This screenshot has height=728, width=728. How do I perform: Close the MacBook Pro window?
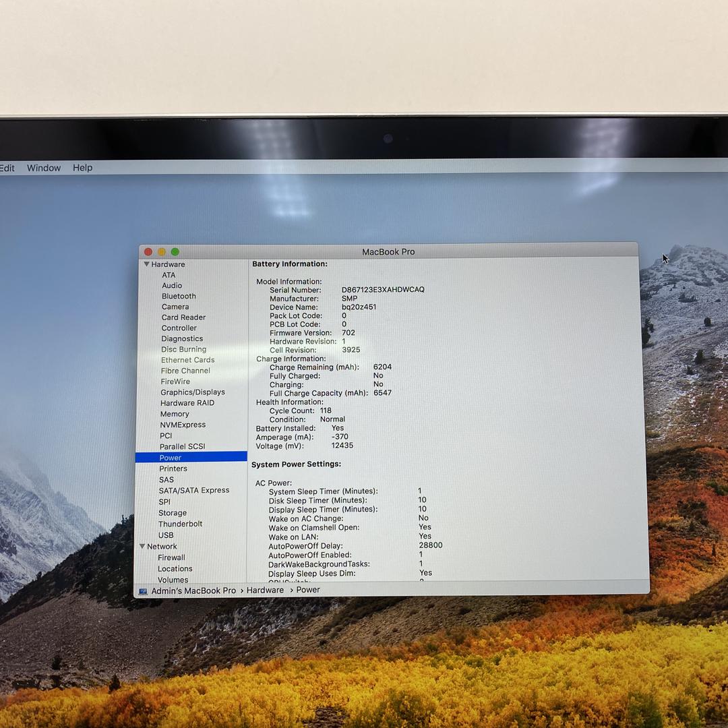click(x=148, y=251)
